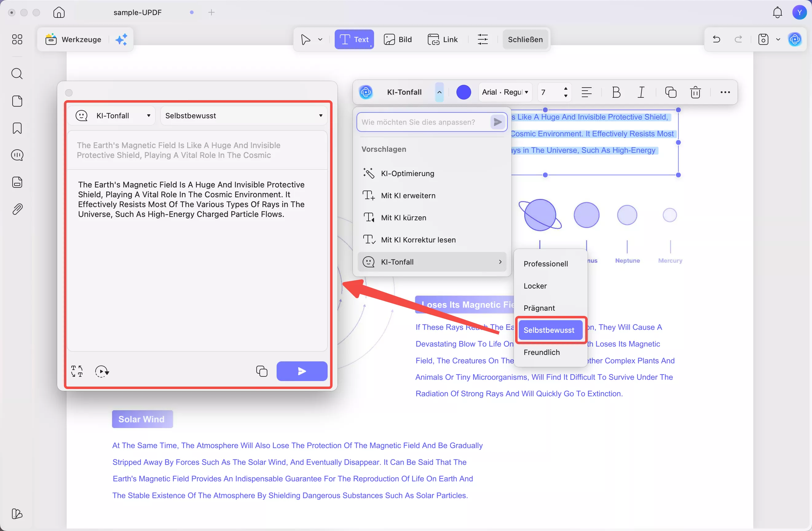The width and height of the screenshot is (812, 531).
Task: Toggle italic formatting
Action: click(x=641, y=92)
